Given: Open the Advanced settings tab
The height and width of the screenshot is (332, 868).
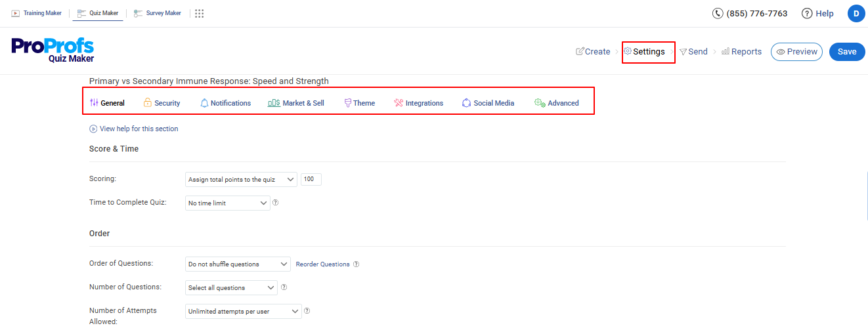Looking at the screenshot, I should [557, 103].
